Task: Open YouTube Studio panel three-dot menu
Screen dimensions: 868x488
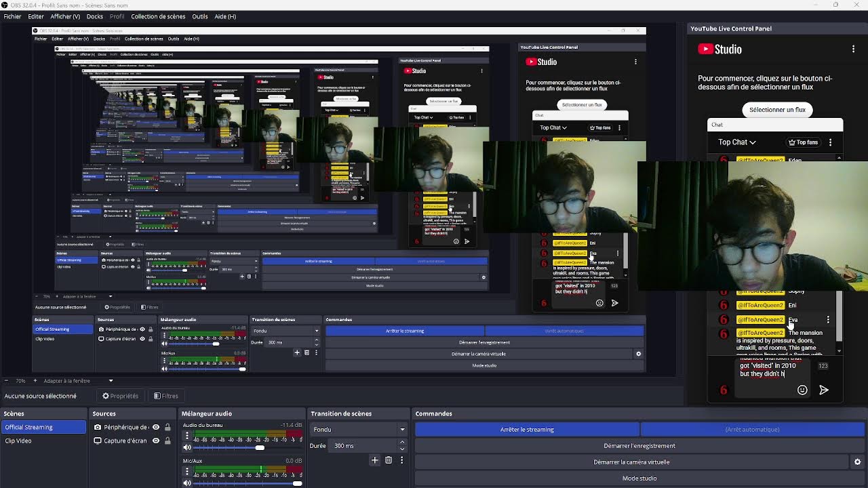Action: coord(853,49)
